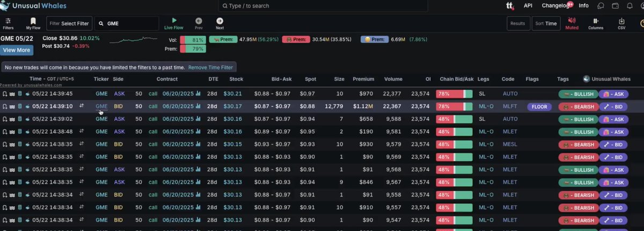The width and height of the screenshot is (644, 231).
Task: Click the DTE column header
Action: (x=213, y=79)
